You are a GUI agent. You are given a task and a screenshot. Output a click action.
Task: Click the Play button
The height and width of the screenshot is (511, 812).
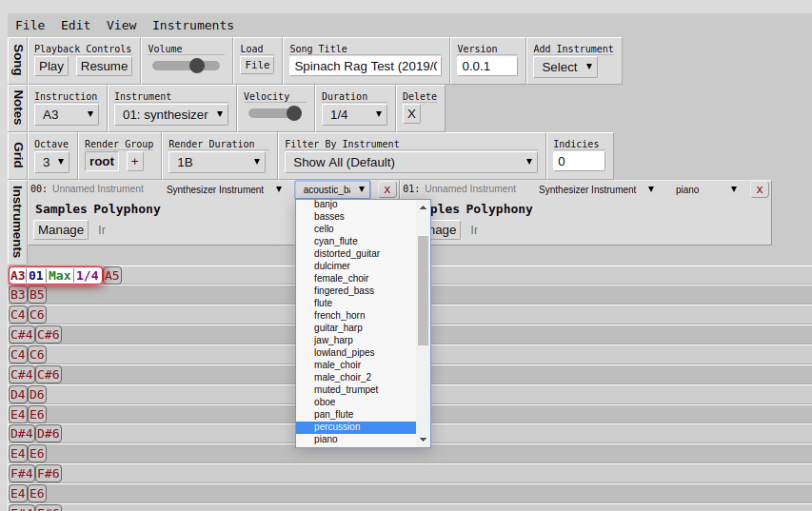[51, 67]
